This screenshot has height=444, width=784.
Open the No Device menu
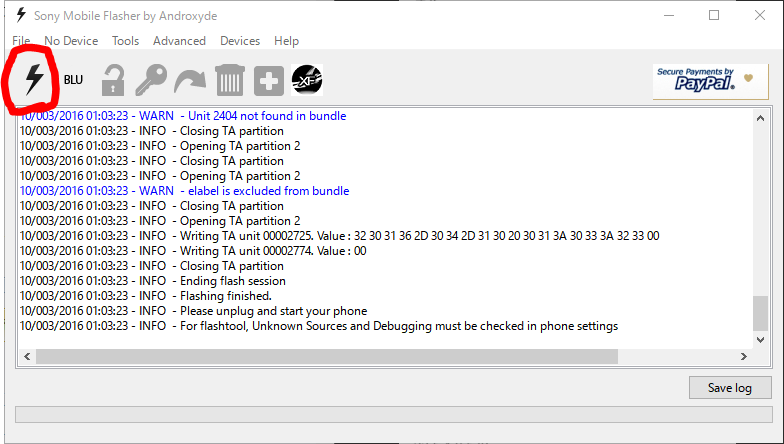[71, 40]
